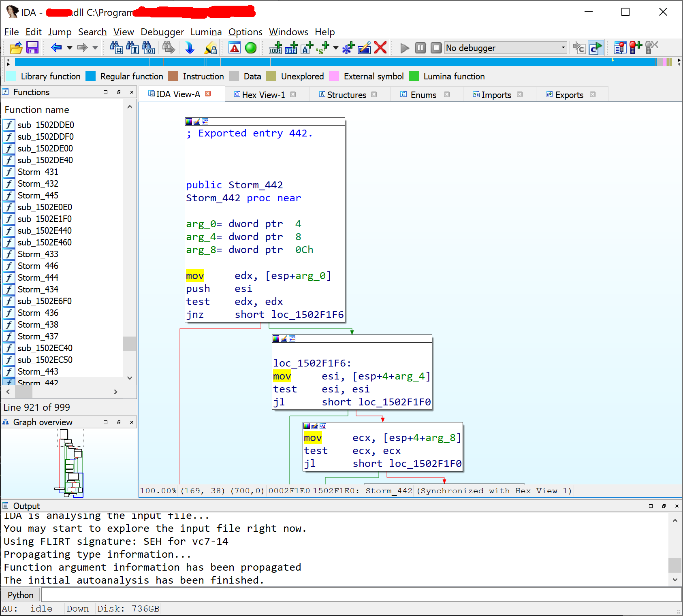Jump forward with the gray right arrow
683x616 pixels.
pos(82,48)
